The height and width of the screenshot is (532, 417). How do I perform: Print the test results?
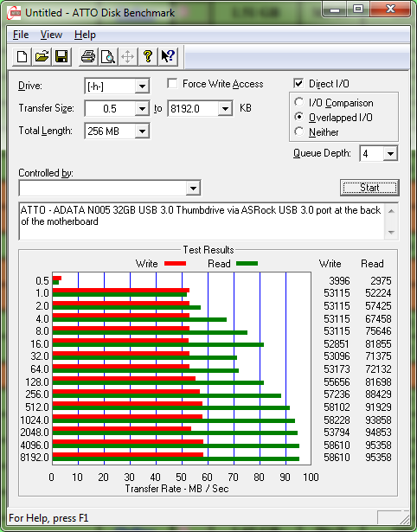point(88,56)
